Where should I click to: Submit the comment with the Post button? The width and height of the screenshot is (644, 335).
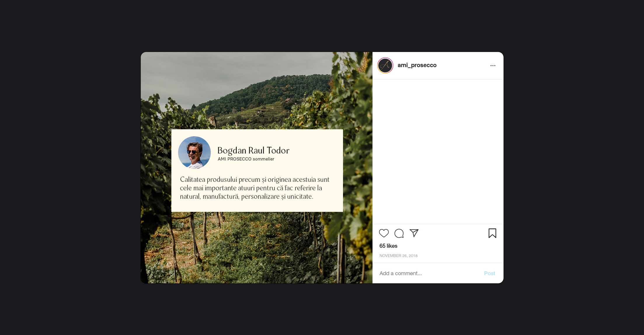click(x=490, y=273)
